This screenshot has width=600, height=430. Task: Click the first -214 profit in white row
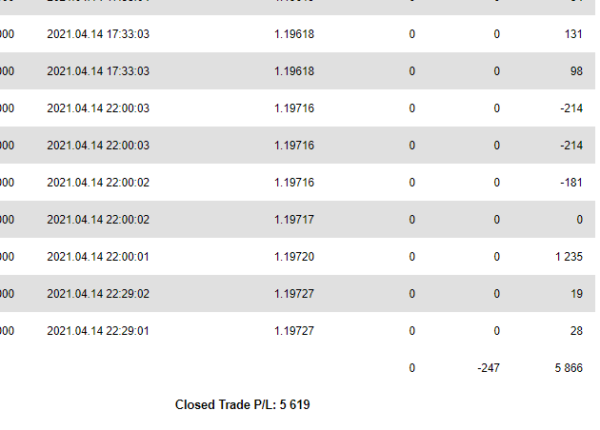coord(572,108)
